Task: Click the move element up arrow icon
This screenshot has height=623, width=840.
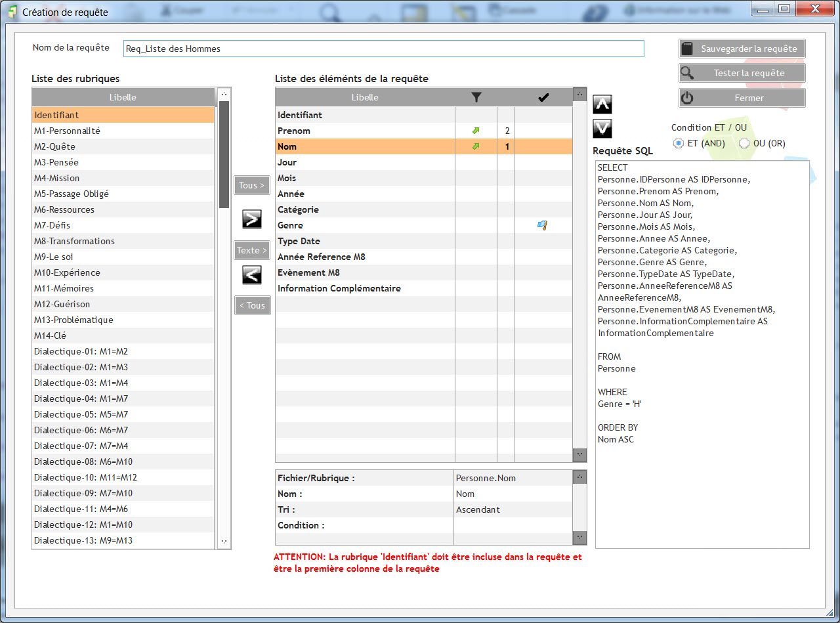Action: [x=602, y=104]
